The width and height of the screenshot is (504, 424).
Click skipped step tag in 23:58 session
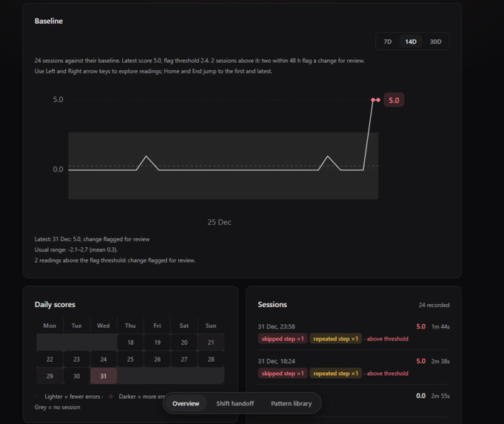283,338
